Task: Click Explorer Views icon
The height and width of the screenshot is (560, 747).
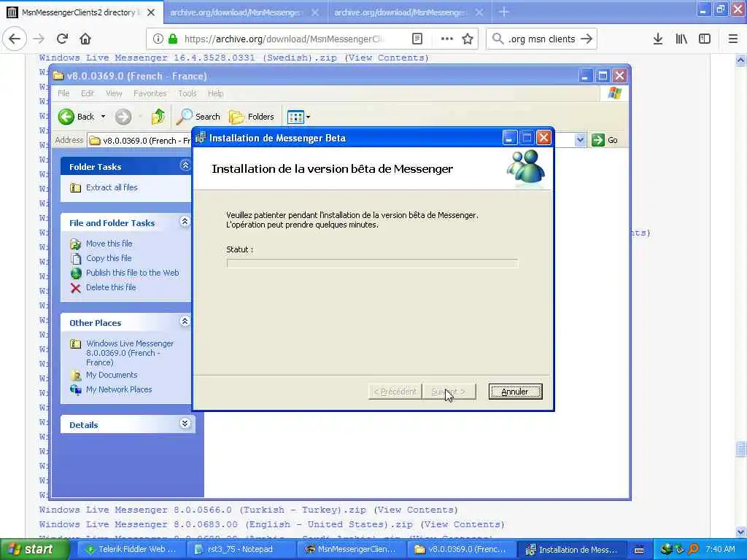Action: coord(295,117)
